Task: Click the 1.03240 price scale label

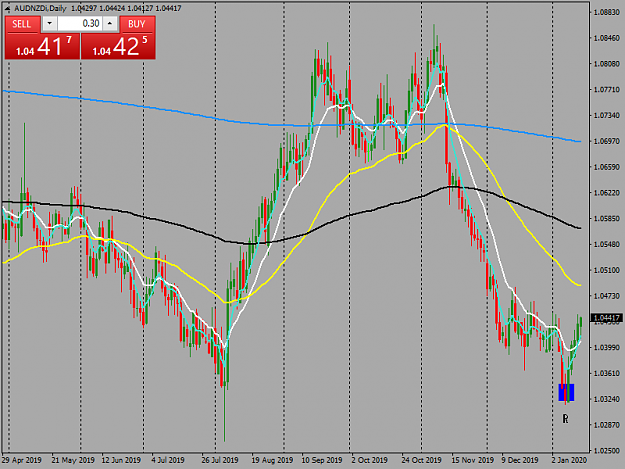Action: pyautogui.click(x=607, y=399)
